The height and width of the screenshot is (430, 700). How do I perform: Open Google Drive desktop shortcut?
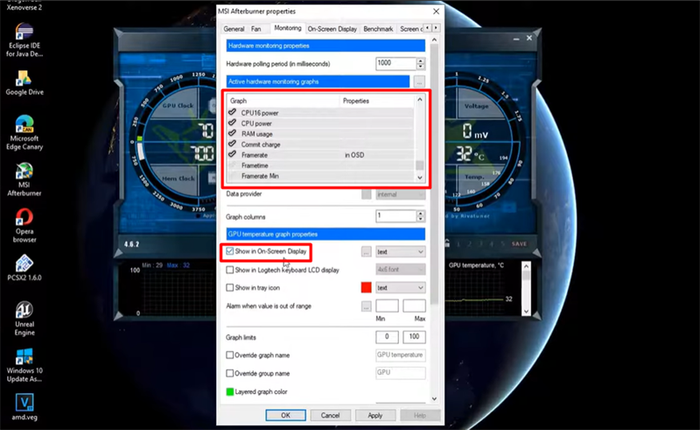point(24,83)
